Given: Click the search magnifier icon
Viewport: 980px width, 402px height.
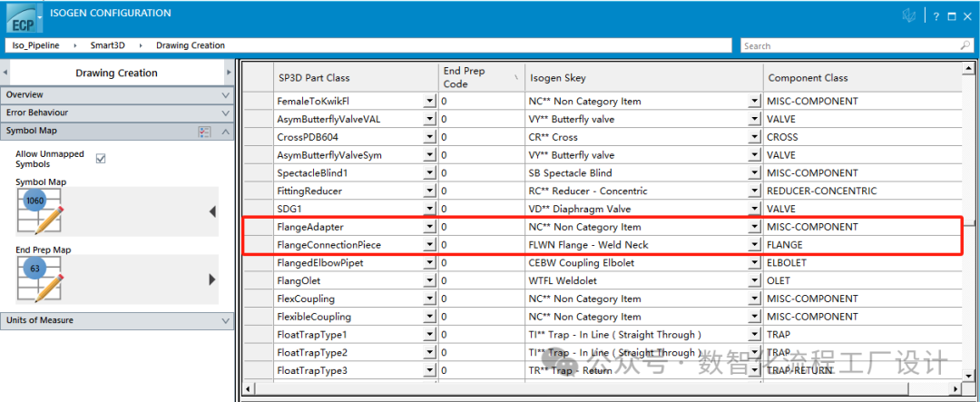Looking at the screenshot, I should click(965, 45).
